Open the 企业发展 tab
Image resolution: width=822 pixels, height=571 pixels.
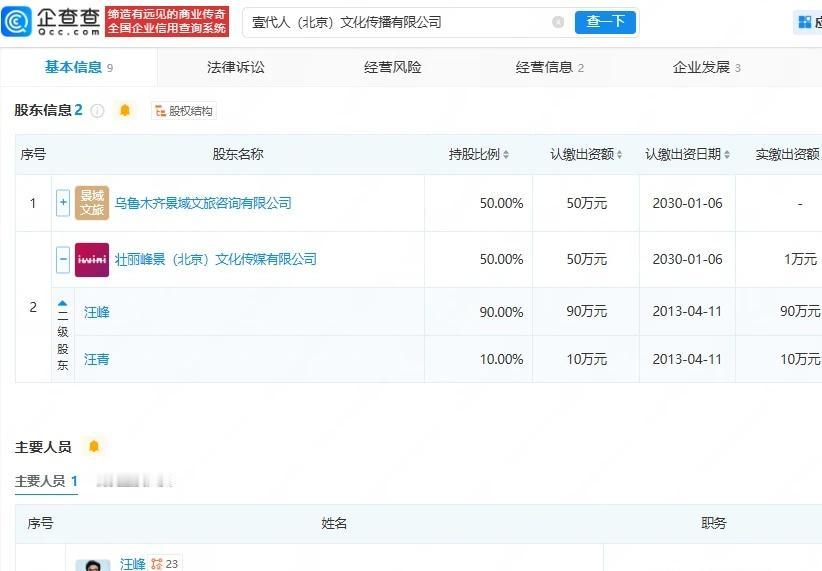(x=707, y=67)
